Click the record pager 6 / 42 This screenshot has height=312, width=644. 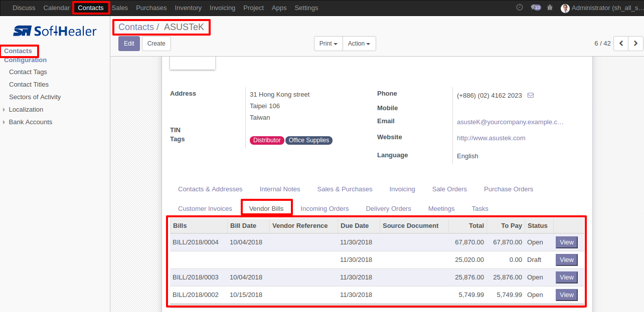pyautogui.click(x=602, y=44)
